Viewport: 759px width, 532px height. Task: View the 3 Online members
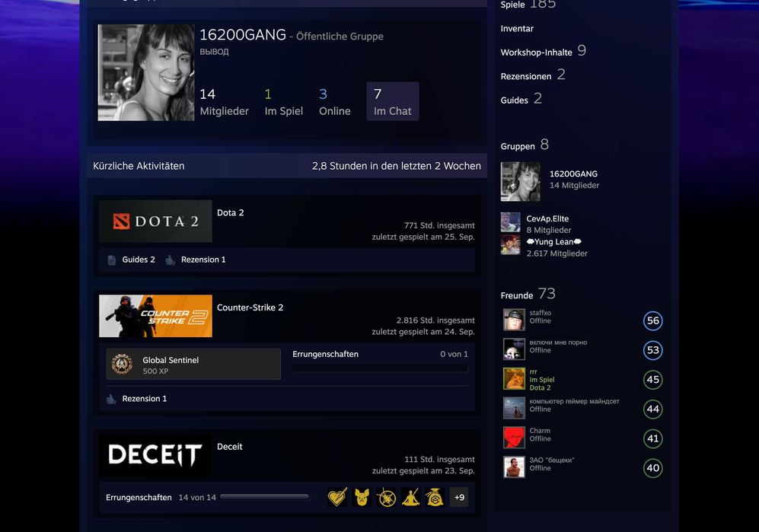tap(334, 102)
